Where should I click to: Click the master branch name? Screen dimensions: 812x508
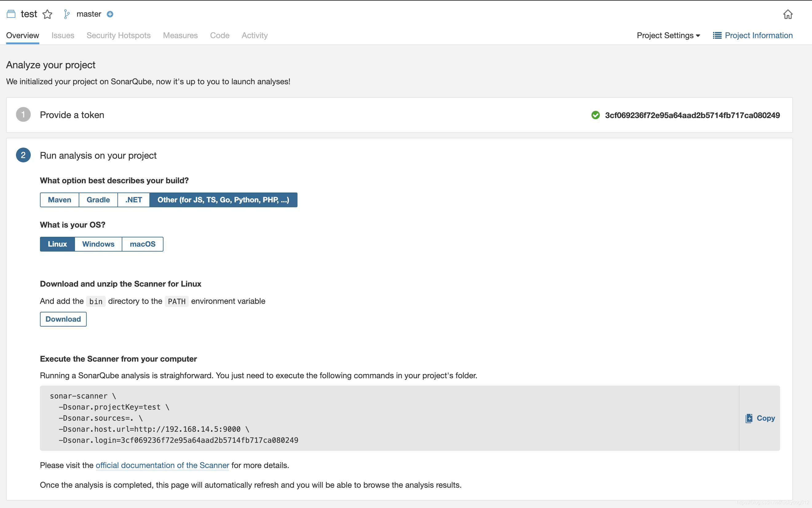tap(89, 14)
